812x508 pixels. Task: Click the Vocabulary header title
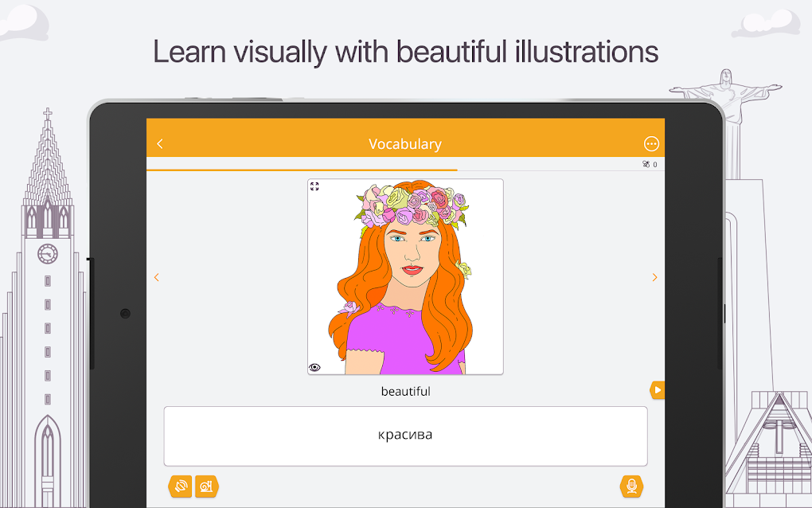(x=405, y=144)
